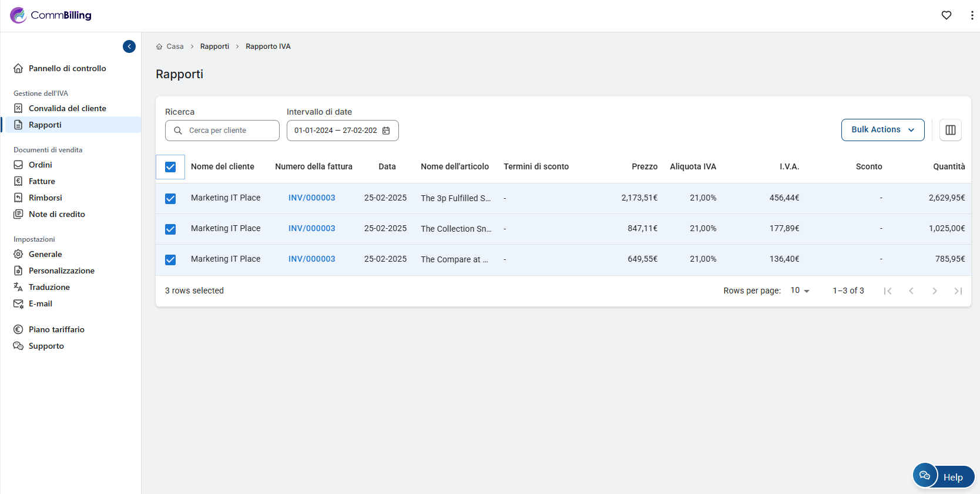The height and width of the screenshot is (494, 980).
Task: Open the Help chat widget
Action: pyautogui.click(x=944, y=476)
